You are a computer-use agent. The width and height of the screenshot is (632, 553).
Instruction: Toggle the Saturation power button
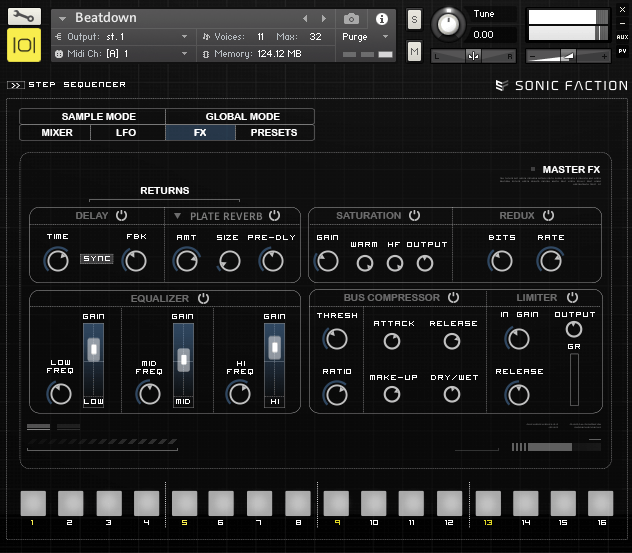pos(414,215)
